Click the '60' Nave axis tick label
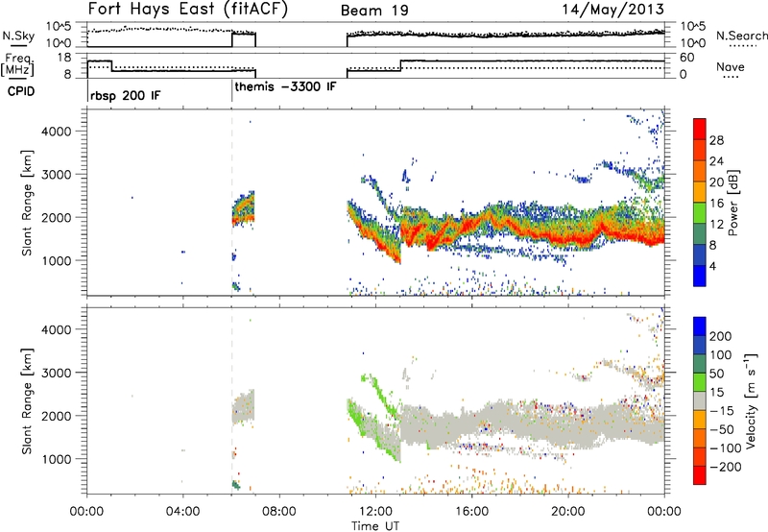Screen dimensions: 768x532 coord(687,58)
